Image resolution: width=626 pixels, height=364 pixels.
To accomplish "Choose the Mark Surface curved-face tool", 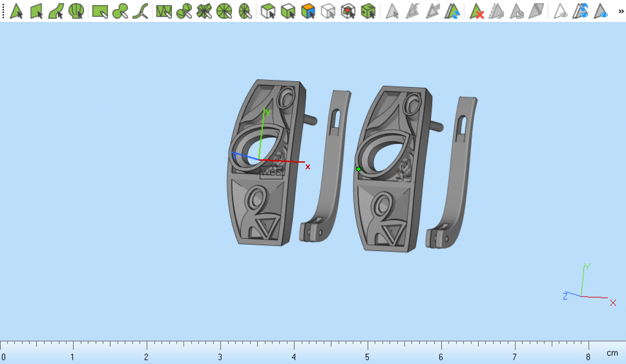I will [x=56, y=10].
